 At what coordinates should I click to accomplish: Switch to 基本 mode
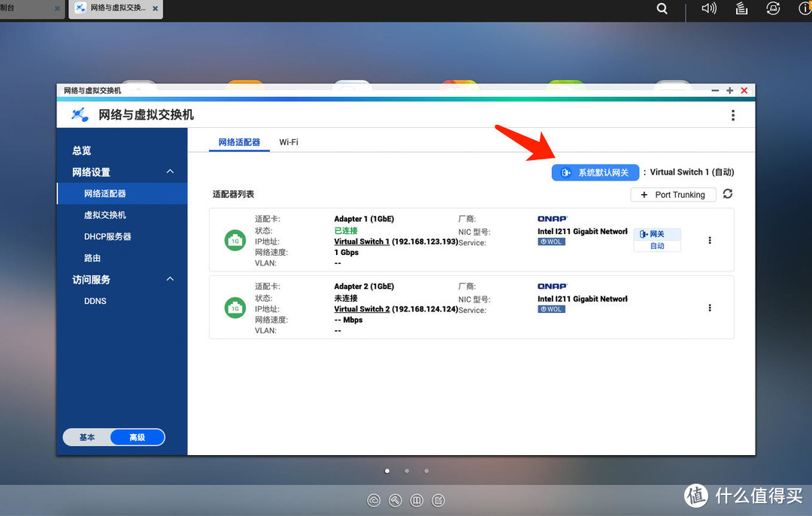pyautogui.click(x=87, y=437)
